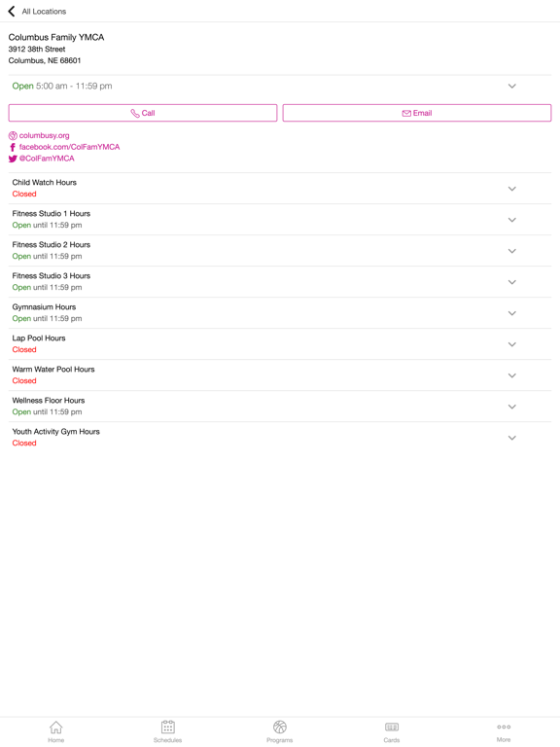Screen dimensions: 560x747
Task: Tap 'Closed' status under Lap Pool Hours
Action: (24, 350)
